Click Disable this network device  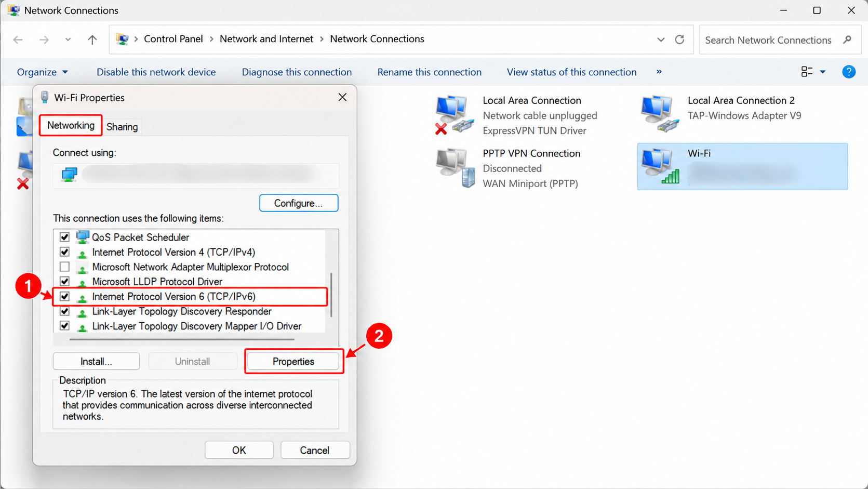pyautogui.click(x=156, y=72)
